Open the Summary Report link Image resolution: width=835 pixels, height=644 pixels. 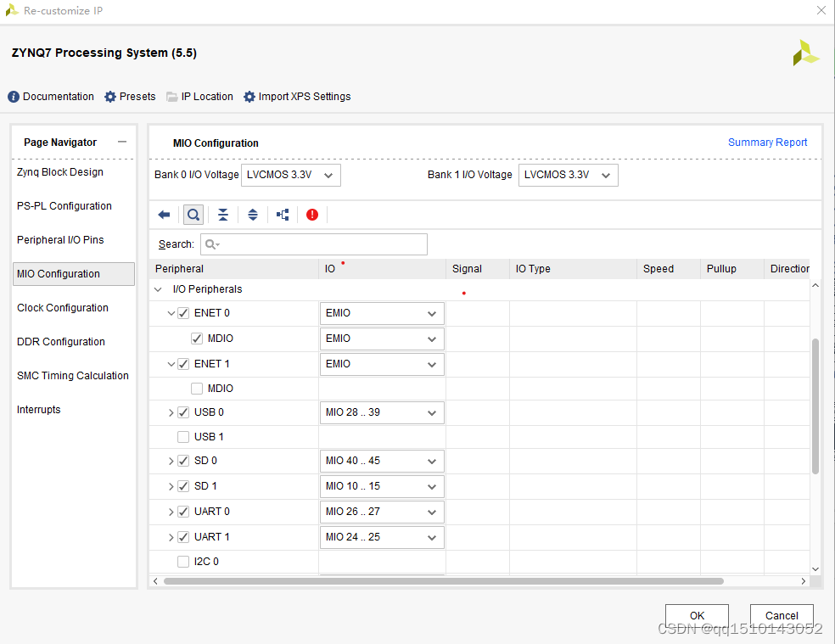(x=767, y=143)
